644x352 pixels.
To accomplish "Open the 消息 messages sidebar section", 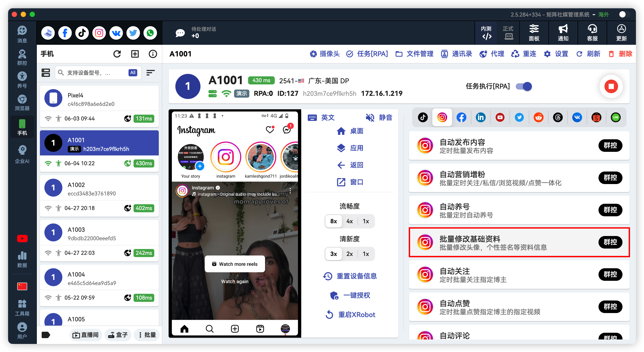I will tap(22, 34).
